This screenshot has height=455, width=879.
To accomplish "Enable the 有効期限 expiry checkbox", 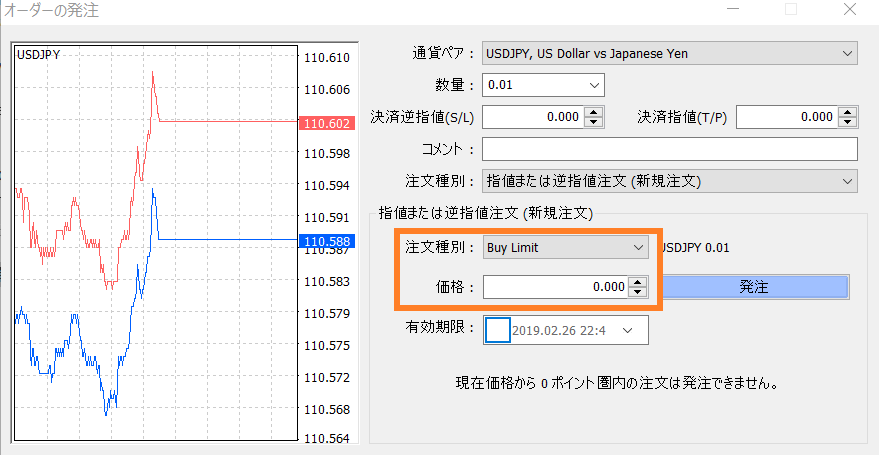I will (x=497, y=330).
